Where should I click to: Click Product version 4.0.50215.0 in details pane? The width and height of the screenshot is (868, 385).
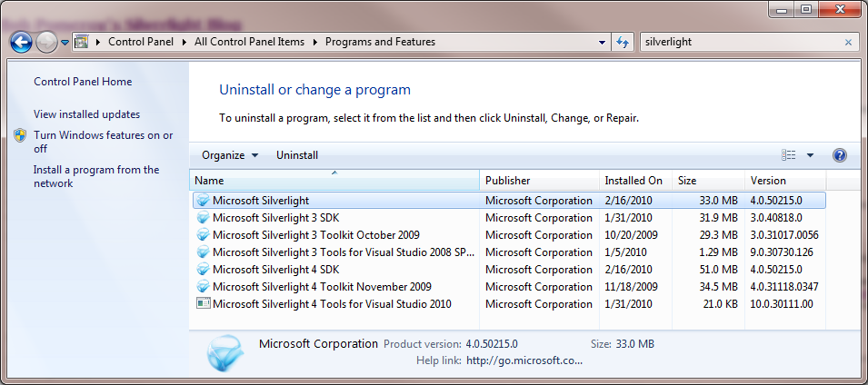(492, 343)
